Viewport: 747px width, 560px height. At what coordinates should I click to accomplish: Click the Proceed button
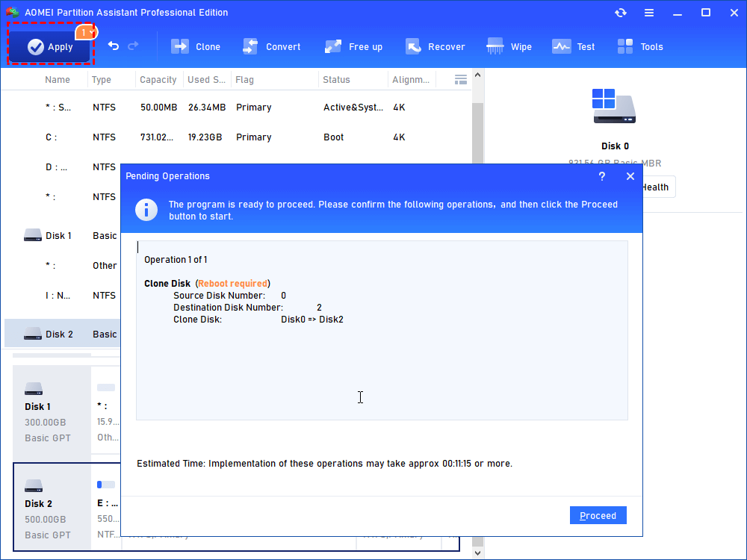point(598,516)
